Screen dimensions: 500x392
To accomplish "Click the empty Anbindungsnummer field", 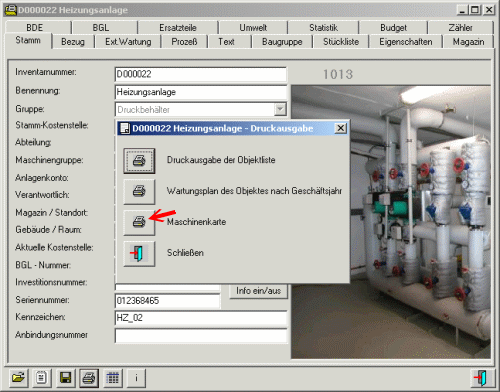I will 201,335.
